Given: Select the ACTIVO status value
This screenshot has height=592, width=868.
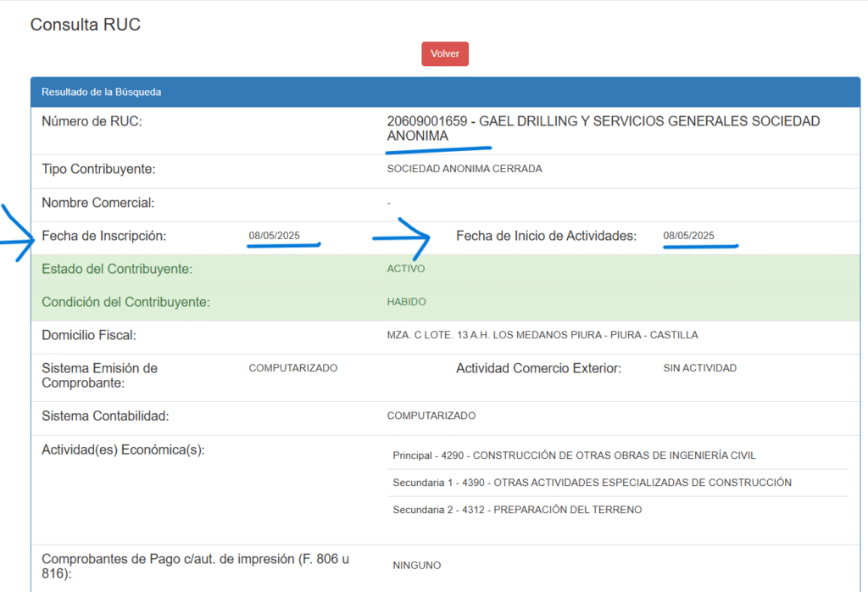Looking at the screenshot, I should click(x=406, y=269).
